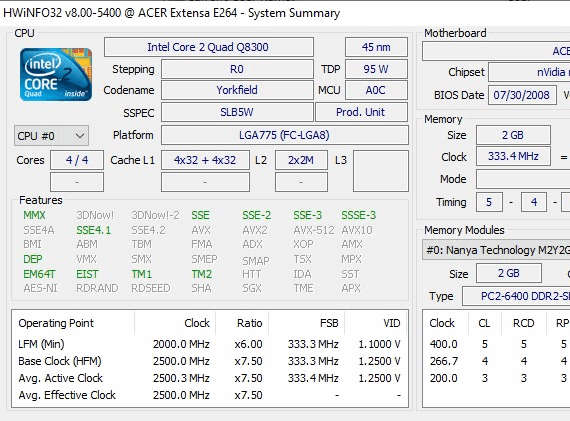The height and width of the screenshot is (421, 570).
Task: Select the Avg. Effective Clock row
Action: coord(210,395)
